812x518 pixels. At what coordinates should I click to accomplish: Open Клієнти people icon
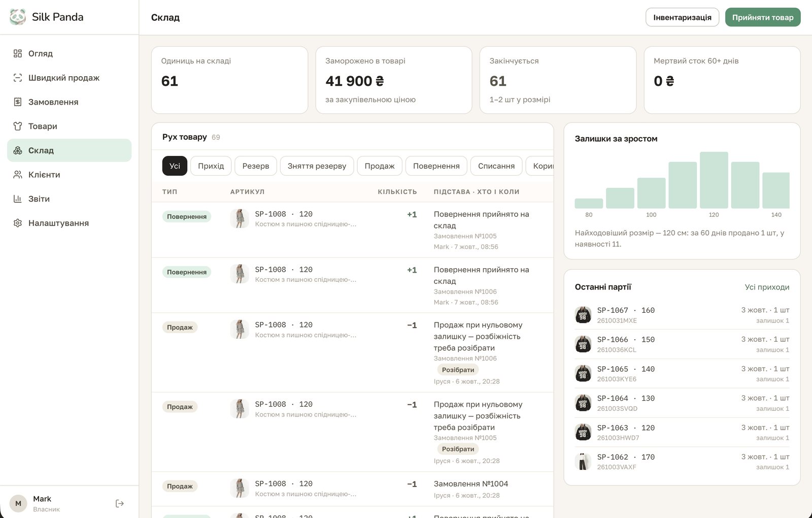click(x=18, y=175)
